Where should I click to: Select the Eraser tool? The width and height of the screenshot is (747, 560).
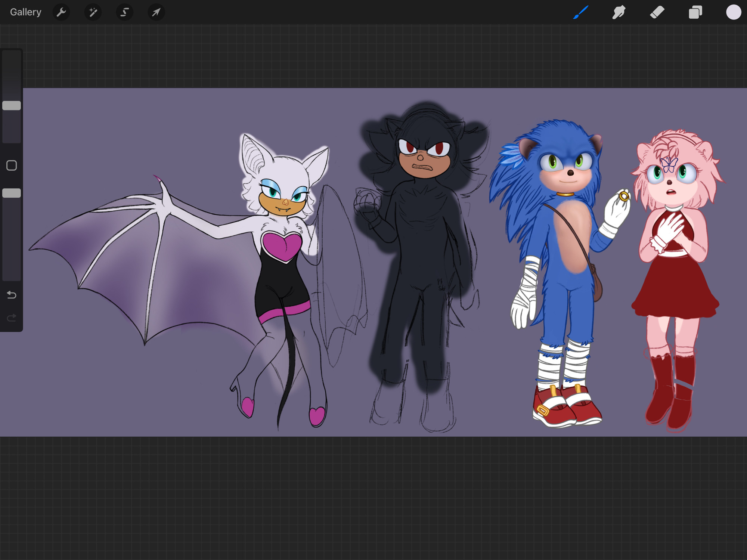[x=657, y=12]
